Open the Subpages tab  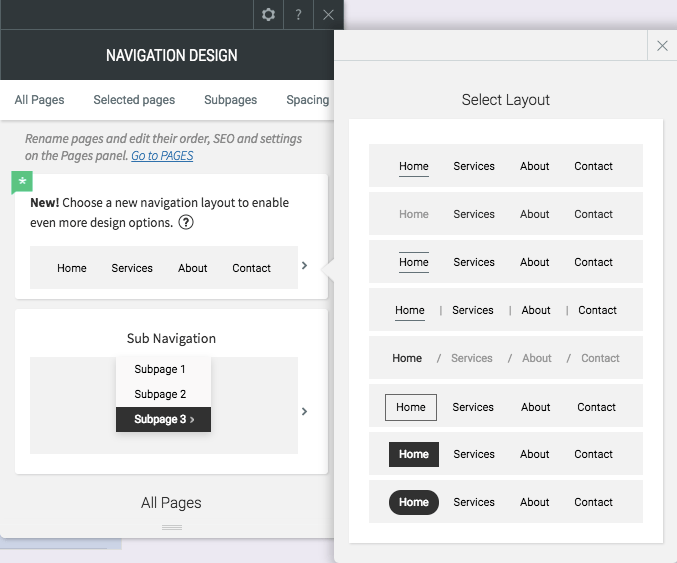(231, 100)
